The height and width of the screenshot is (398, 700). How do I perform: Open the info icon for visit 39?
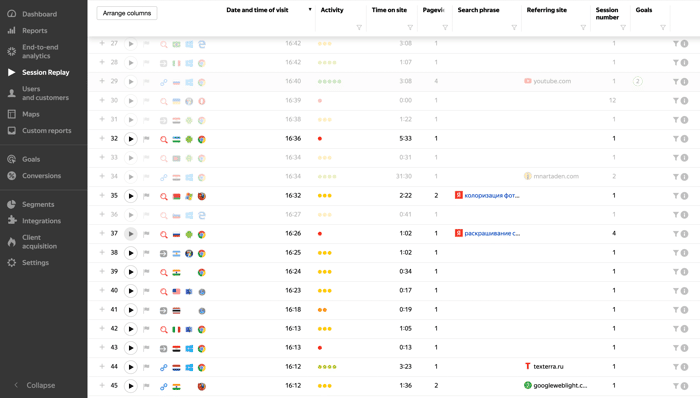(684, 272)
